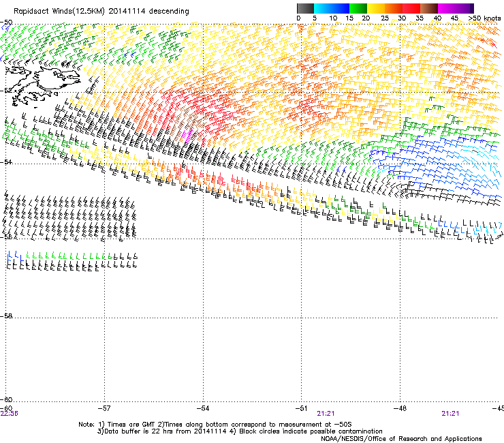The width and height of the screenshot is (504, 443).
Task: Click the cyan 5-10 knots legend swatch
Action: coord(323,8)
